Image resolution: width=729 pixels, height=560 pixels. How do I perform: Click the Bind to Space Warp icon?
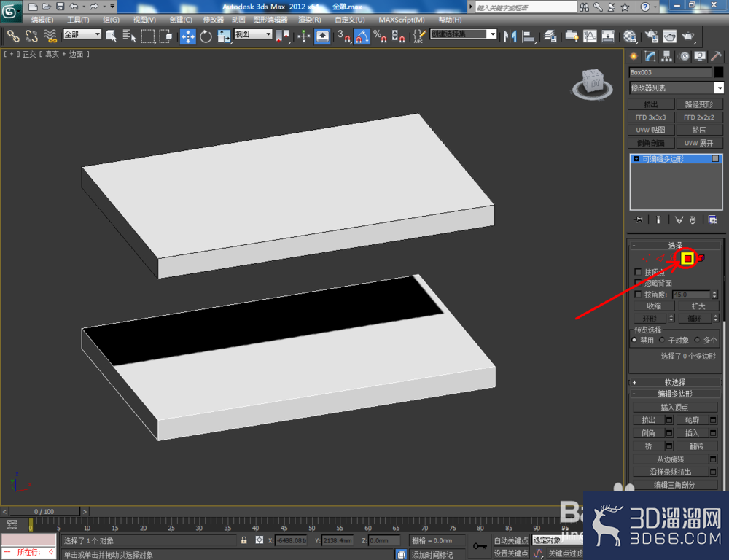pos(50,36)
